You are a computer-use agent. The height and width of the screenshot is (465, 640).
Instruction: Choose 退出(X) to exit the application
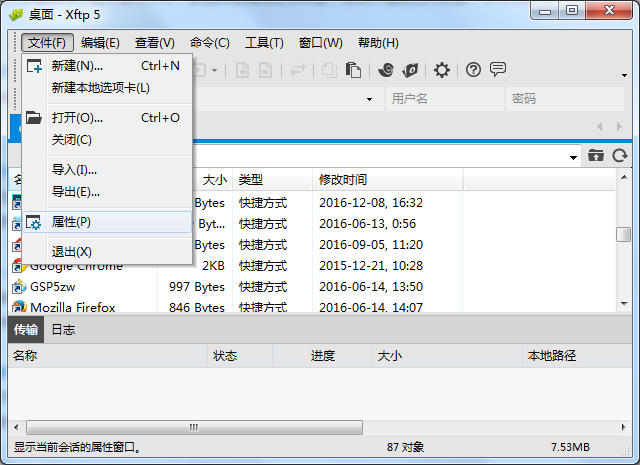(x=71, y=252)
